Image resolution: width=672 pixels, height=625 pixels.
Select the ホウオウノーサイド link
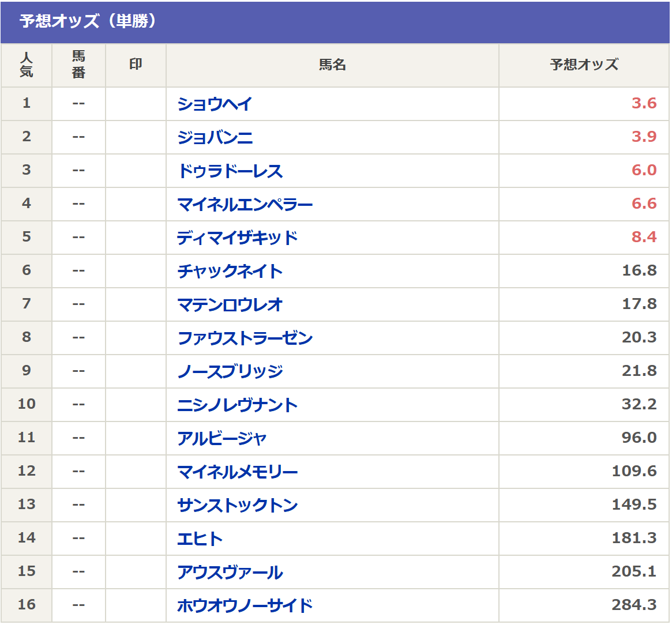point(245,605)
